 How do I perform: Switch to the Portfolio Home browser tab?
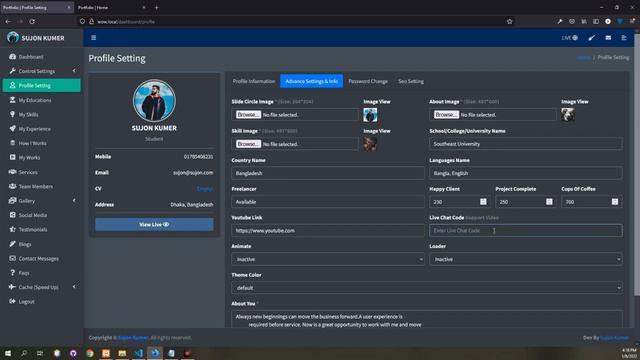click(x=111, y=7)
